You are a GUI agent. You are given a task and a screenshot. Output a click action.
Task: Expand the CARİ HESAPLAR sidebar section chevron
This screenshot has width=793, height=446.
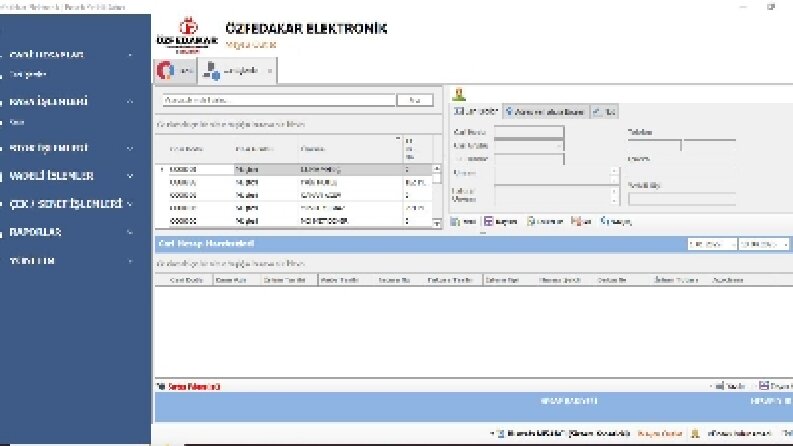click(130, 55)
